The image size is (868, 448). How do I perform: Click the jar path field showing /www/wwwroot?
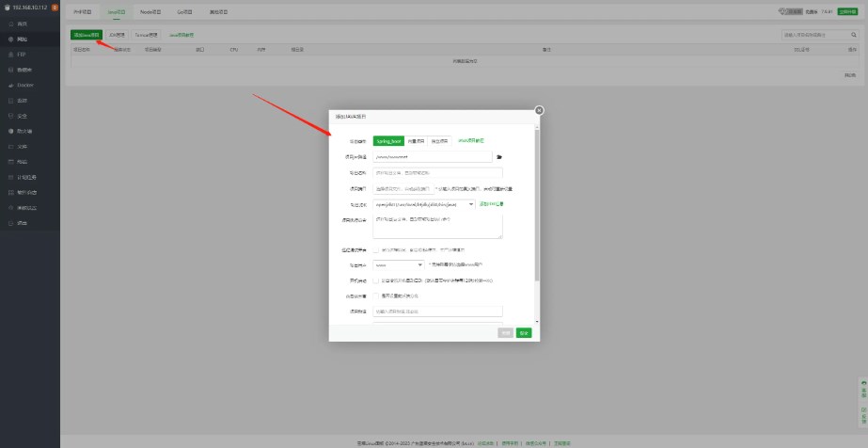(433, 157)
